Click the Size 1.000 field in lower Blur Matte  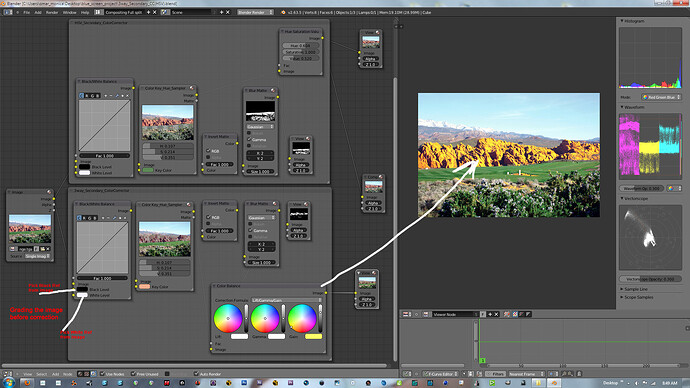[262, 263]
